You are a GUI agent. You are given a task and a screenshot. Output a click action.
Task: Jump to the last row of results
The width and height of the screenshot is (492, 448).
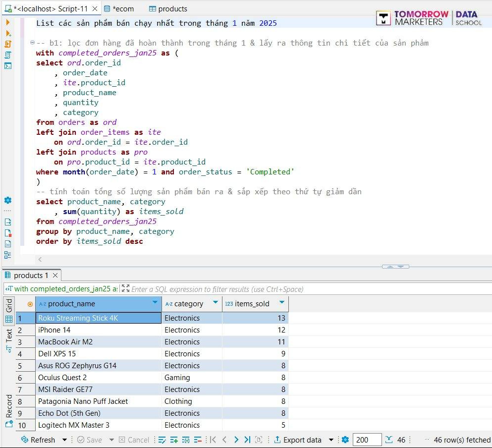point(247,440)
